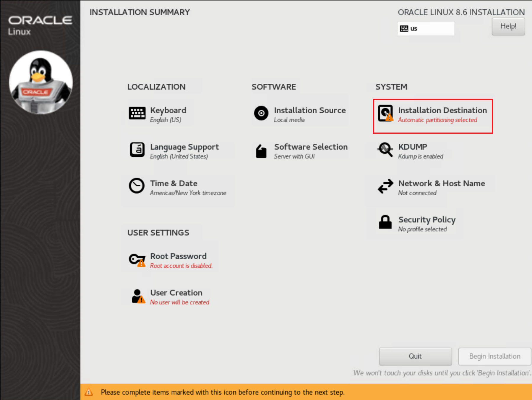532x400 pixels.
Task: Click 'No user will be created' text
Action: [x=180, y=302]
